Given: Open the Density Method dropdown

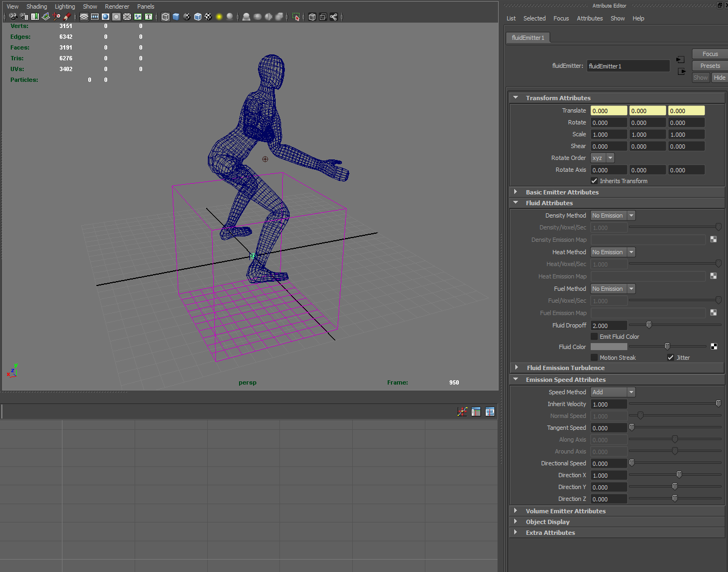Looking at the screenshot, I should 613,215.
